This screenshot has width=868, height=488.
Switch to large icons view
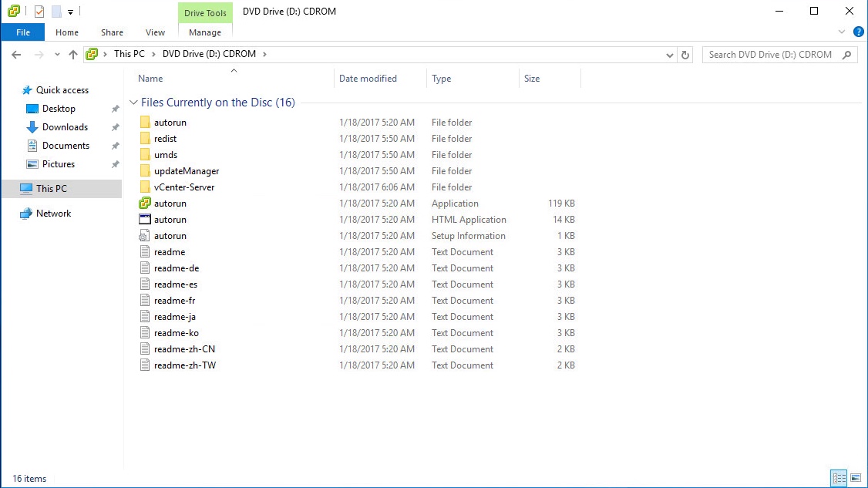pos(856,478)
